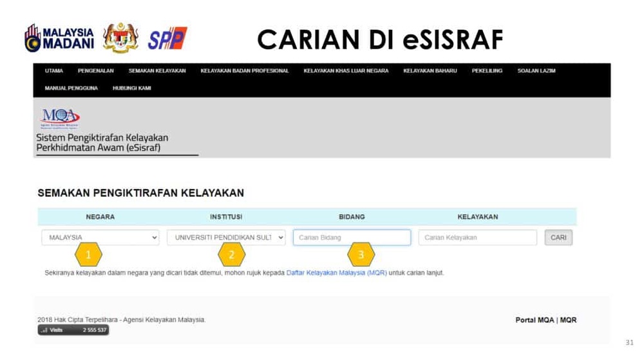Open MANUAL PENGGUNA menu item
The width and height of the screenshot is (644, 363).
pyautogui.click(x=71, y=88)
